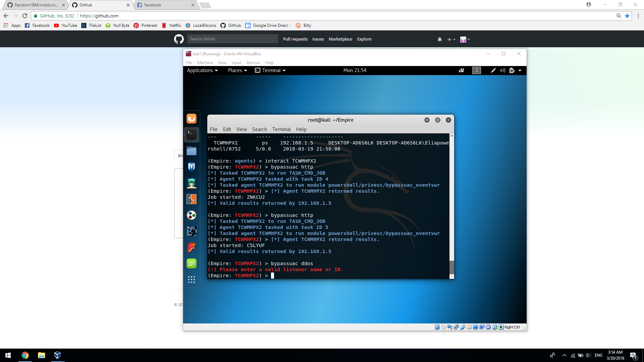Click the Kali workspace indicator showing 1
This screenshot has height=362, width=644.
tap(476, 70)
